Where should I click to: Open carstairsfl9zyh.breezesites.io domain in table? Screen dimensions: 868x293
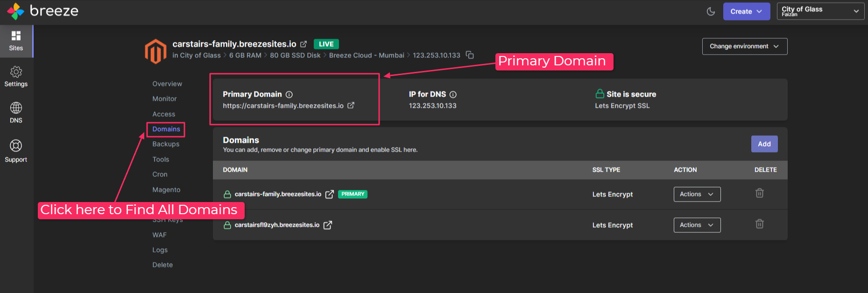click(x=277, y=225)
